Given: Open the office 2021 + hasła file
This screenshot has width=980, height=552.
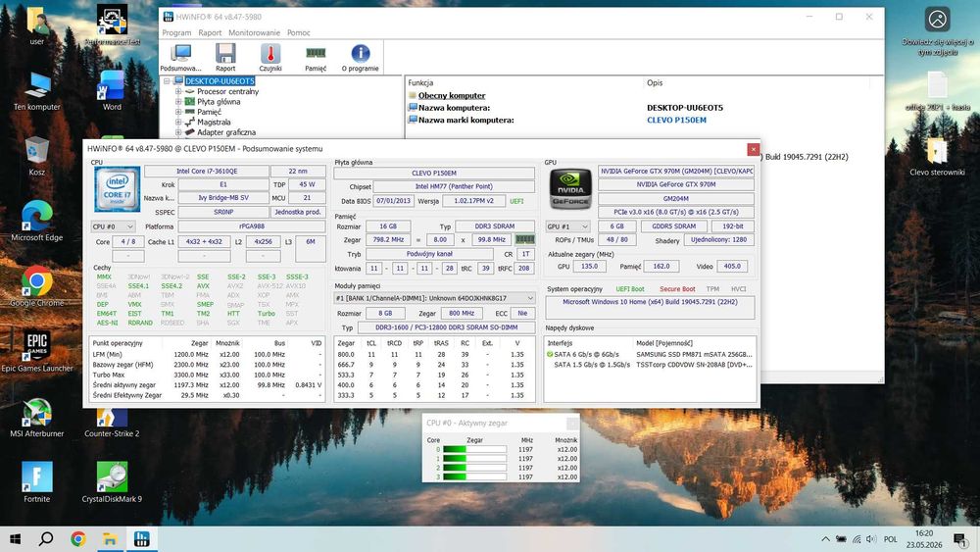Looking at the screenshot, I should pyautogui.click(x=937, y=90).
